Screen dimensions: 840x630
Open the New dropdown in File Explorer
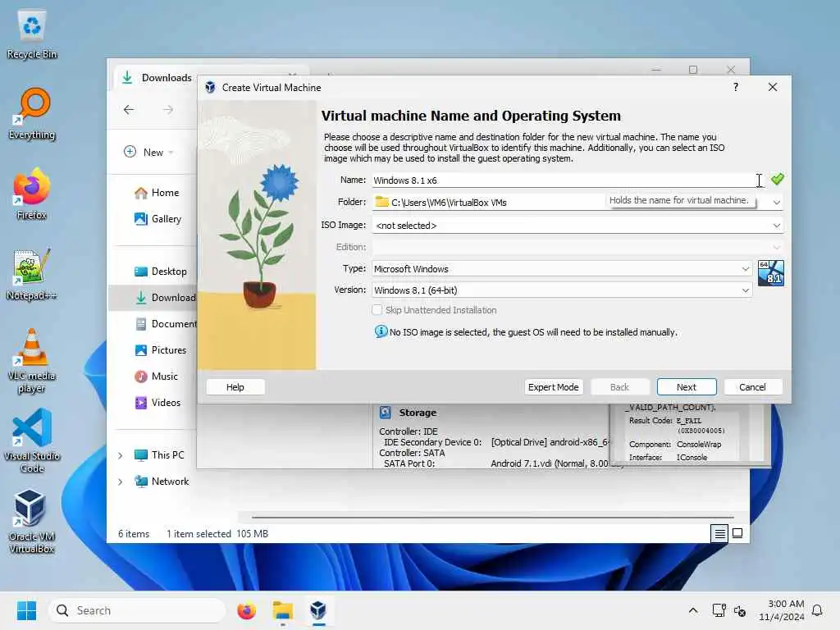(x=148, y=152)
